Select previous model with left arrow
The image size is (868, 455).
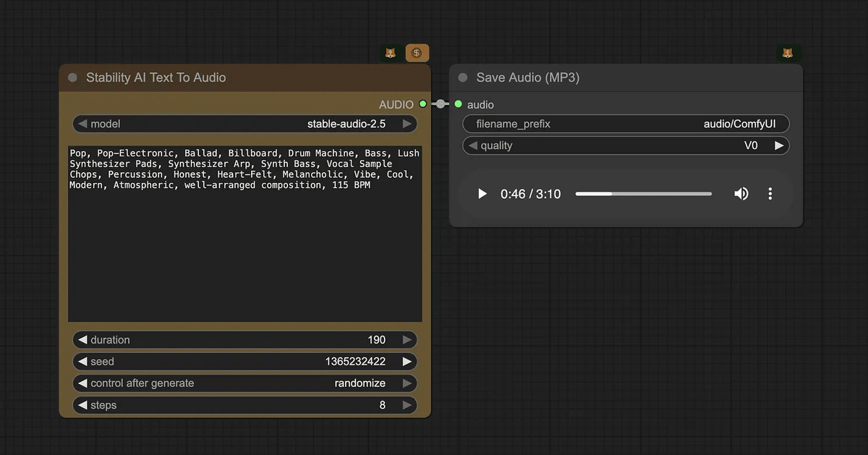[x=82, y=124]
